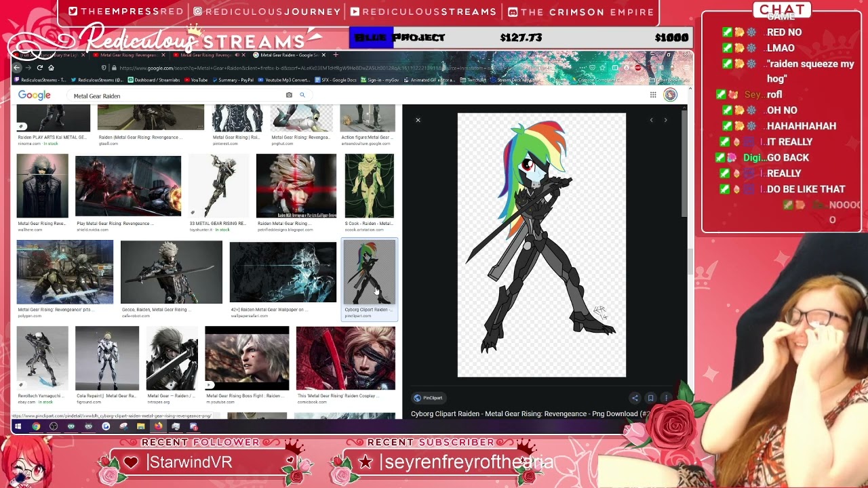Open OBS Studio from the taskbar
Image resolution: width=868 pixels, height=488 pixels.
click(54, 426)
